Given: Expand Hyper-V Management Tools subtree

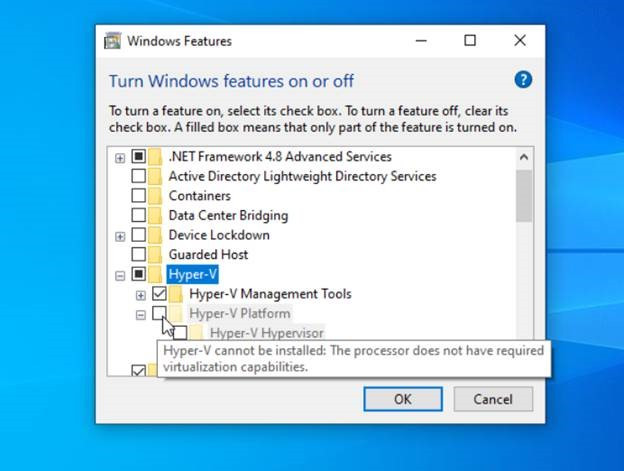Looking at the screenshot, I should (140, 296).
